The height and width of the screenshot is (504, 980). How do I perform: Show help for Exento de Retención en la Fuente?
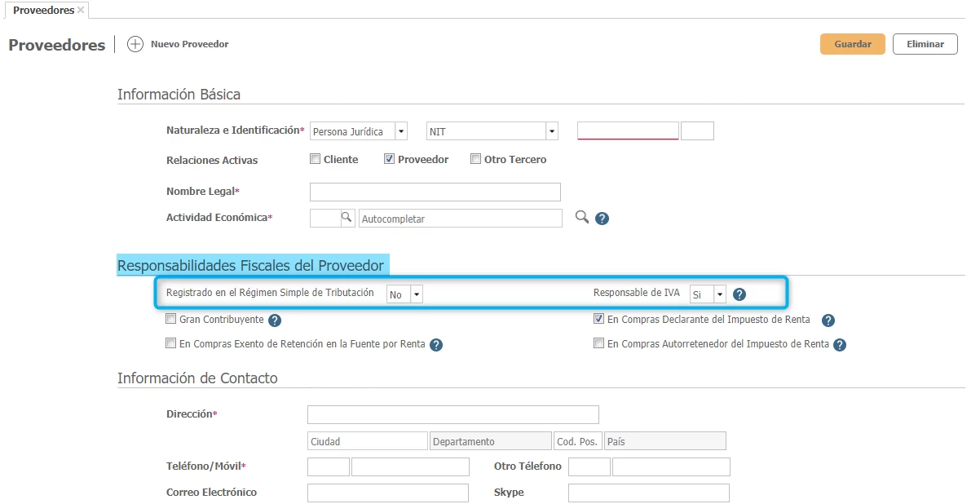click(436, 345)
